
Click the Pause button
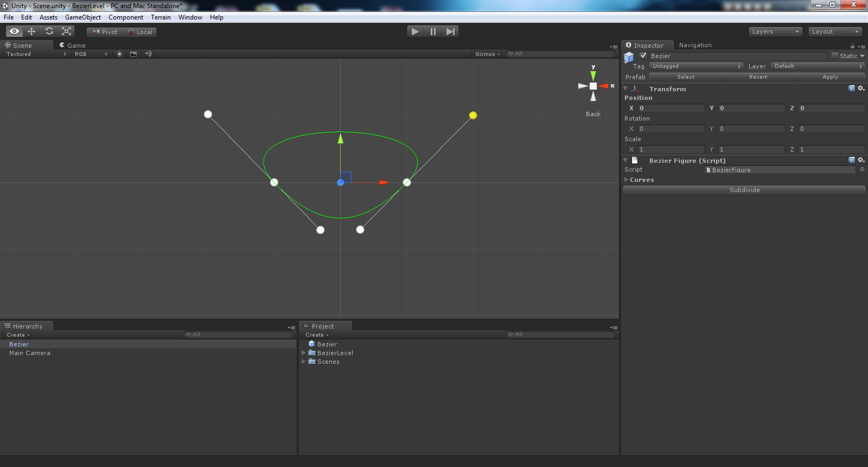pyautogui.click(x=433, y=31)
